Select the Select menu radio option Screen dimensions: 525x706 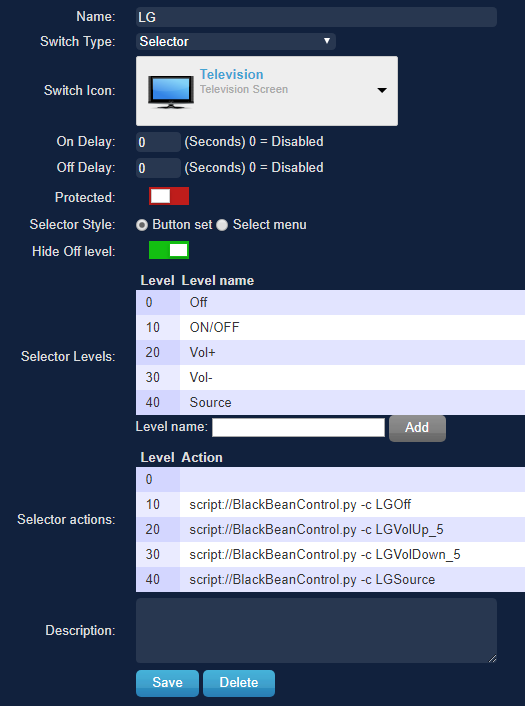pyautogui.click(x=222, y=225)
